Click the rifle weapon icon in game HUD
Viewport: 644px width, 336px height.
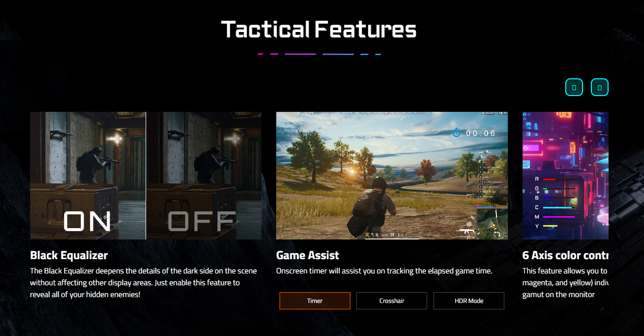point(466,230)
